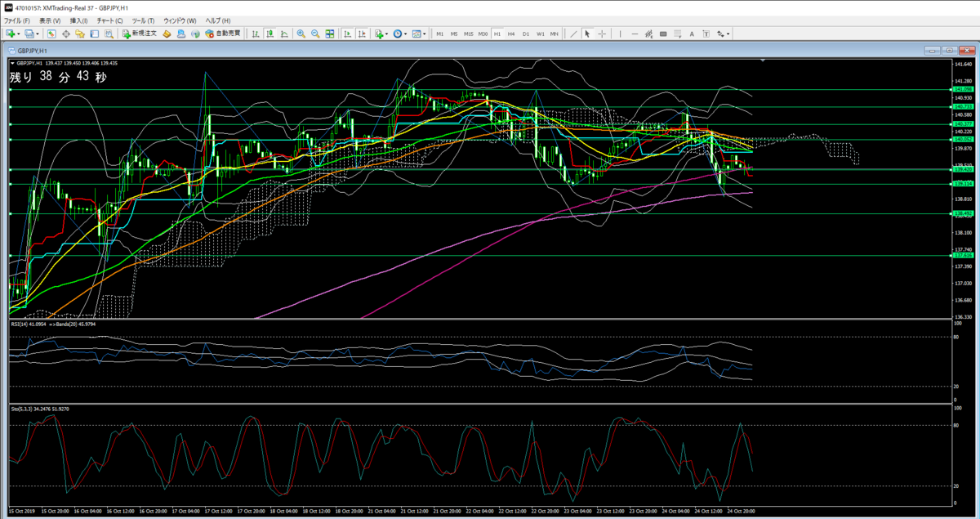Toggle chart auto scroll icon
Screen dimensions: 980x519
point(347,34)
